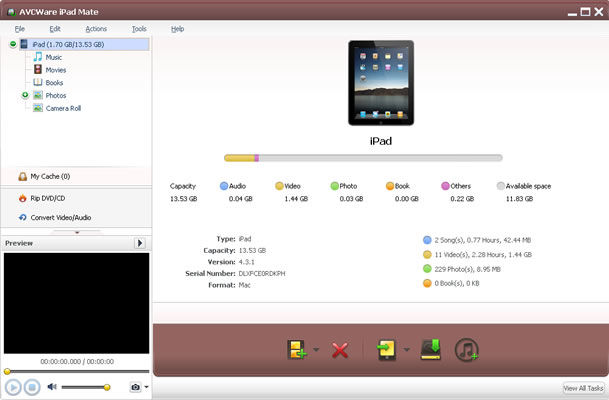
Task: Click the copy to iTunes icon
Action: click(x=466, y=350)
